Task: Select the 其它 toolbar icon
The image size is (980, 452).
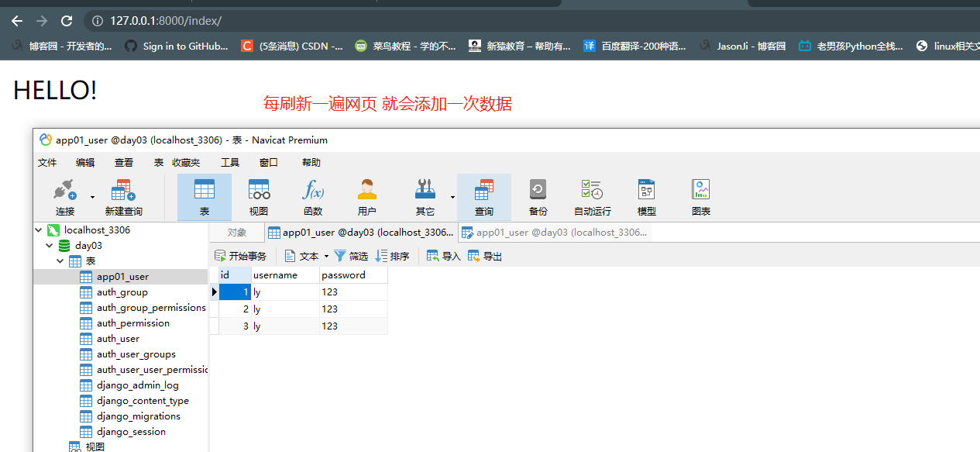Action: (425, 197)
